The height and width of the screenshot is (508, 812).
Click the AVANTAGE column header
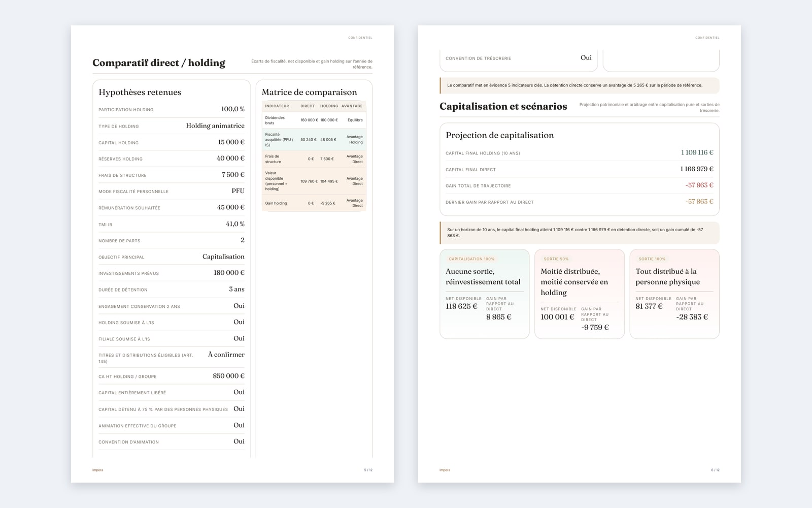352,106
